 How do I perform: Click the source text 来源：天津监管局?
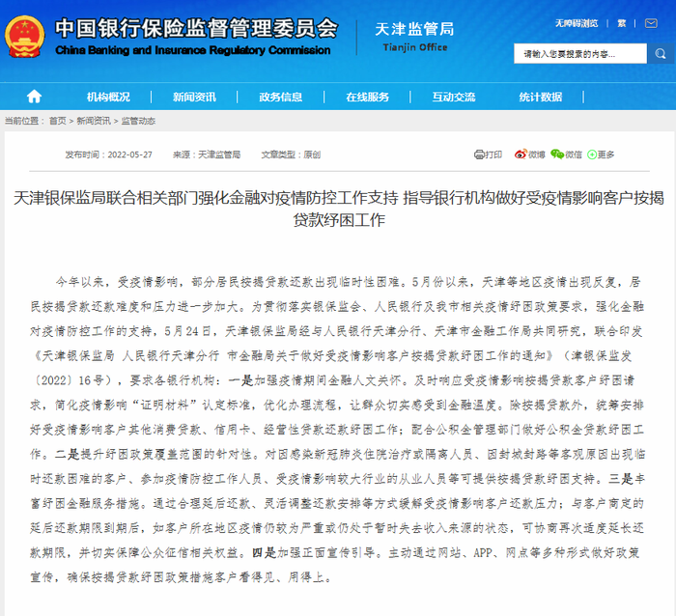pos(207,154)
